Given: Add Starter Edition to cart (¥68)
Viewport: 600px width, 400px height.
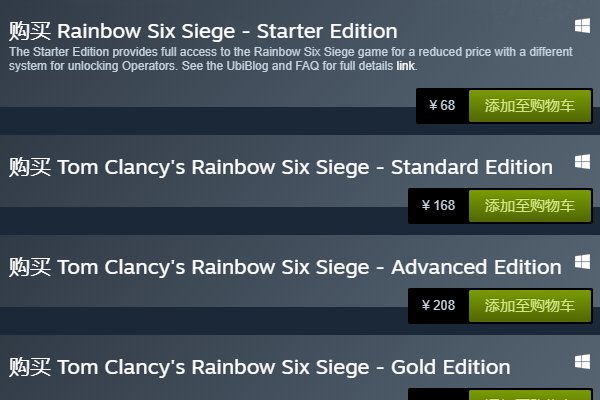Looking at the screenshot, I should (x=529, y=105).
